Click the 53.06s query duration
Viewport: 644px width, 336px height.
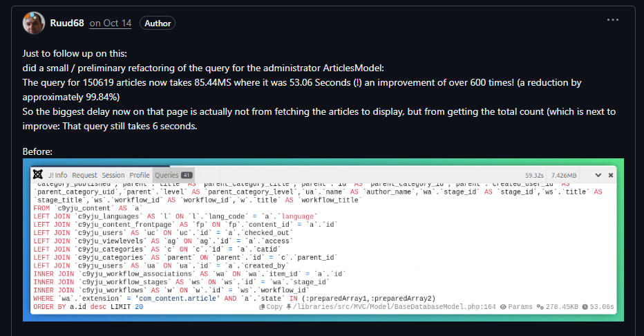599,306
